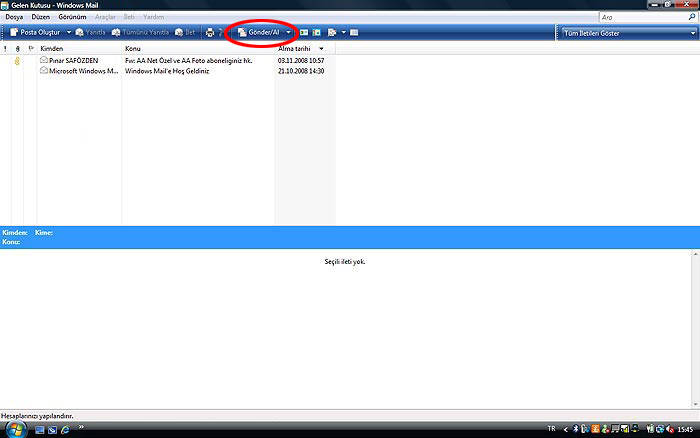Sort by the priority exclamation column
Screen dimensions: 700x438
tap(5, 49)
